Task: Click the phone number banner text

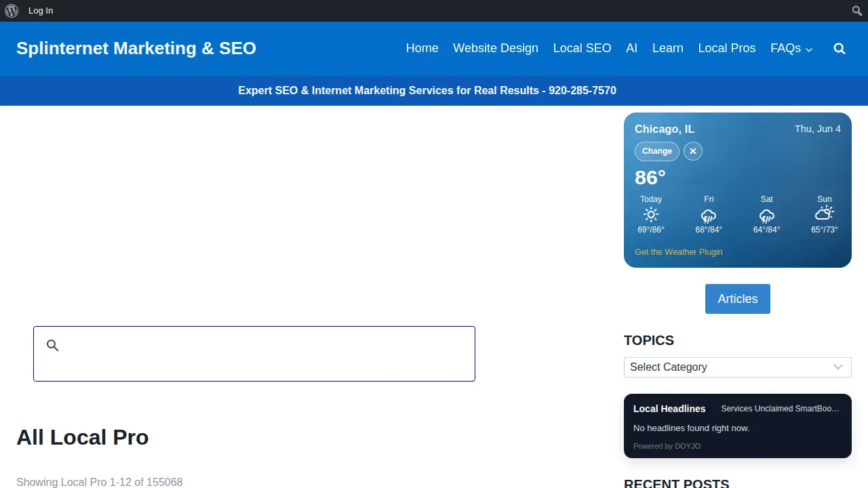Action: point(427,91)
